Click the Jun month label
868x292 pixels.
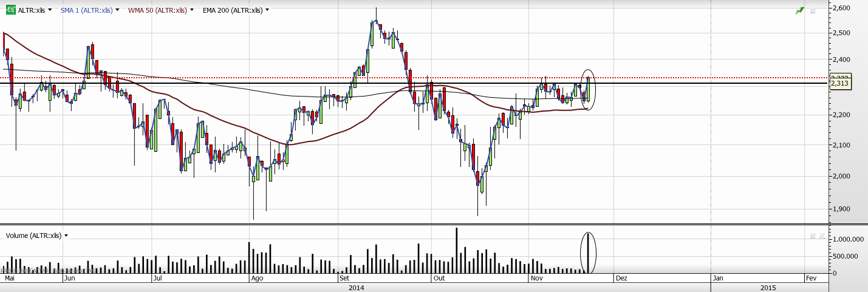pyautogui.click(x=69, y=278)
